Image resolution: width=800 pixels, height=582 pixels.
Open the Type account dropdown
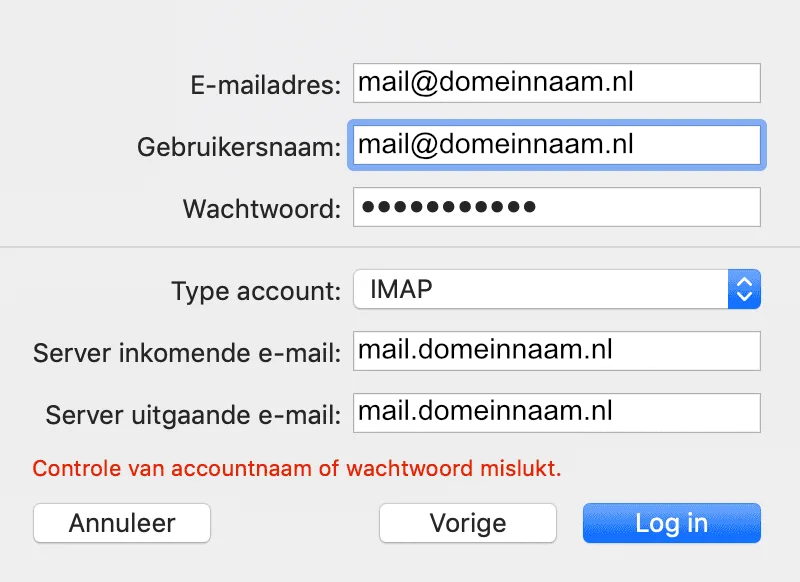pyautogui.click(x=556, y=290)
